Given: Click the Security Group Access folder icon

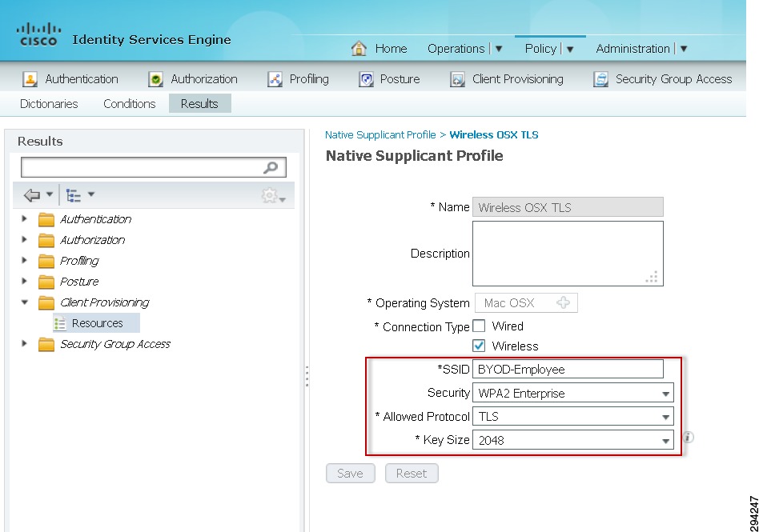Looking at the screenshot, I should pos(46,344).
